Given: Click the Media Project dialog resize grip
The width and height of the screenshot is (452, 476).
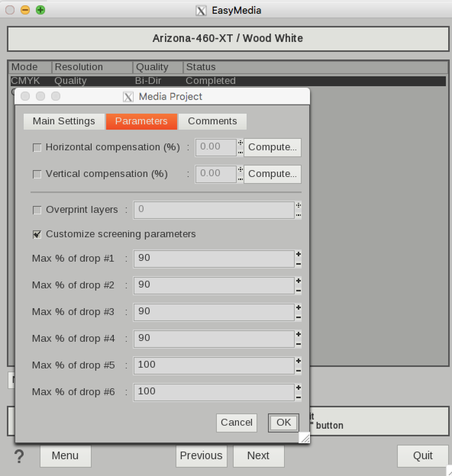Looking at the screenshot, I should [x=305, y=438].
